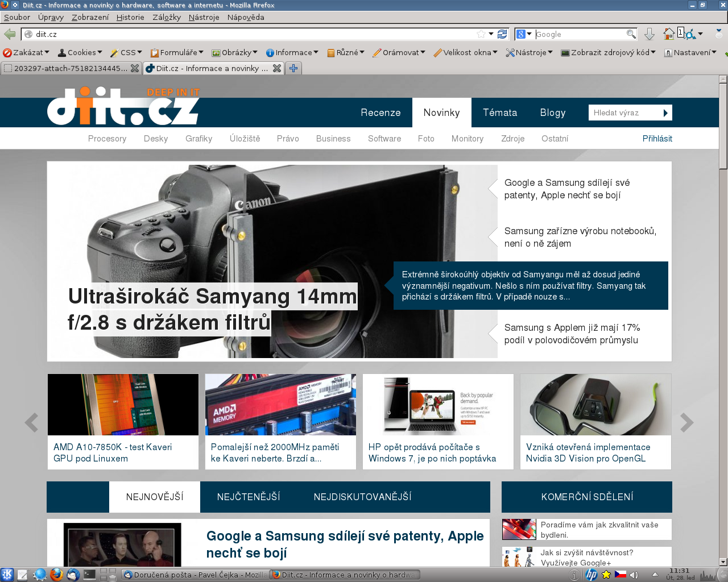Open the search engine selector dropdown
The width and height of the screenshot is (728, 582).
click(524, 34)
